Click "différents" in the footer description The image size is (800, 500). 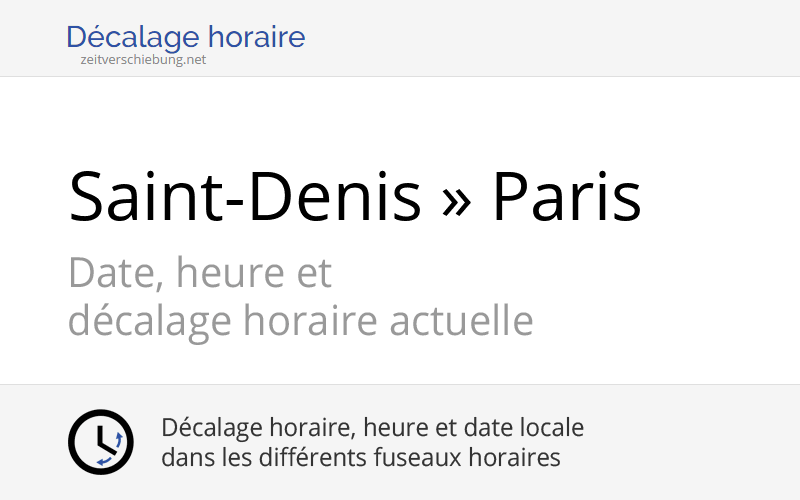[308, 458]
